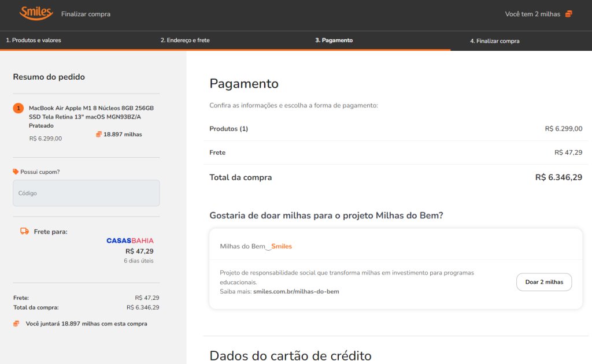Open the smiles.com.br/milhas-do-bem link
This screenshot has height=364, width=592.
coord(296,292)
